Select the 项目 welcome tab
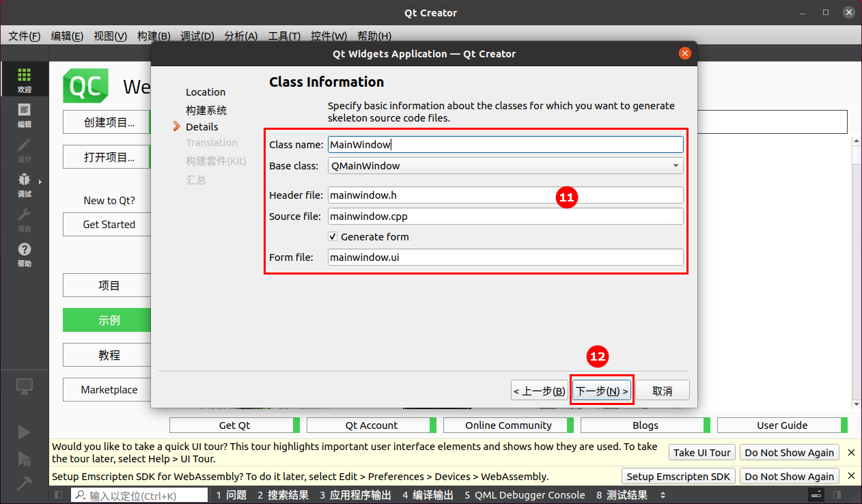This screenshot has height=504, width=862. click(109, 285)
